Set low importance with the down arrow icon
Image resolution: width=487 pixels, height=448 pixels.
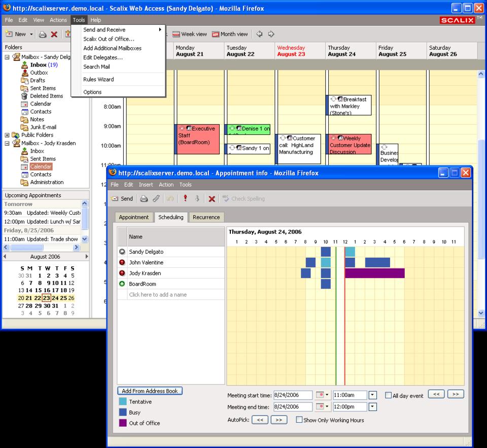197,199
